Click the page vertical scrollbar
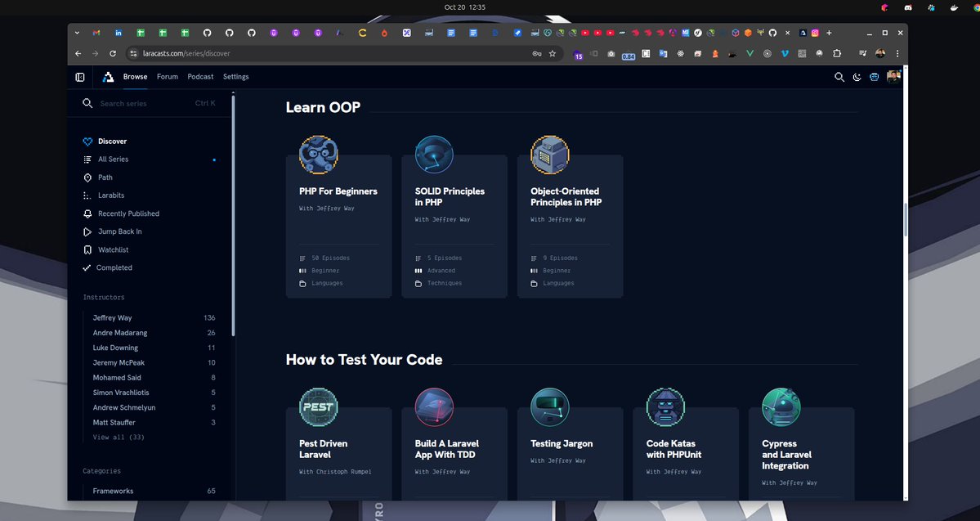Viewport: 980px width, 521px height. (905, 219)
